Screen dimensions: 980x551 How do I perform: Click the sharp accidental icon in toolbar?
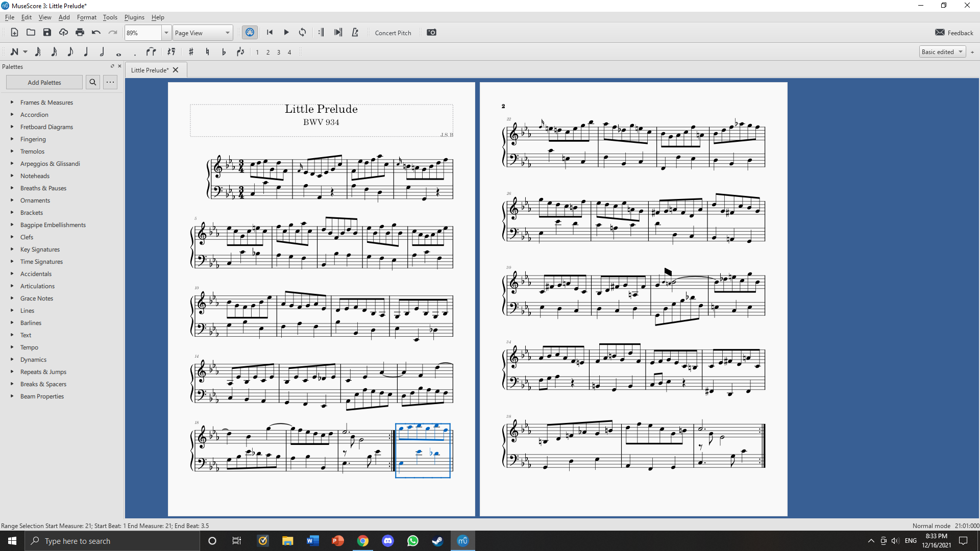[190, 52]
